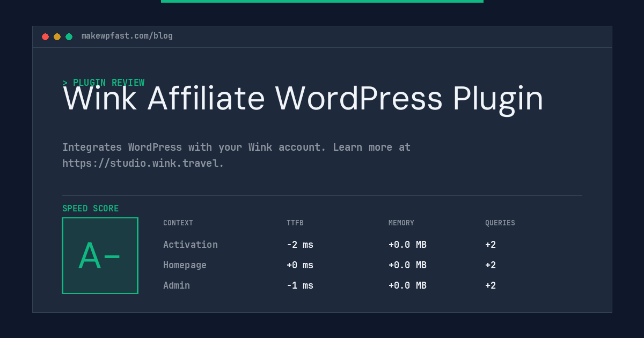Click the A- speed score badge
The image size is (644, 338).
coord(100,255)
